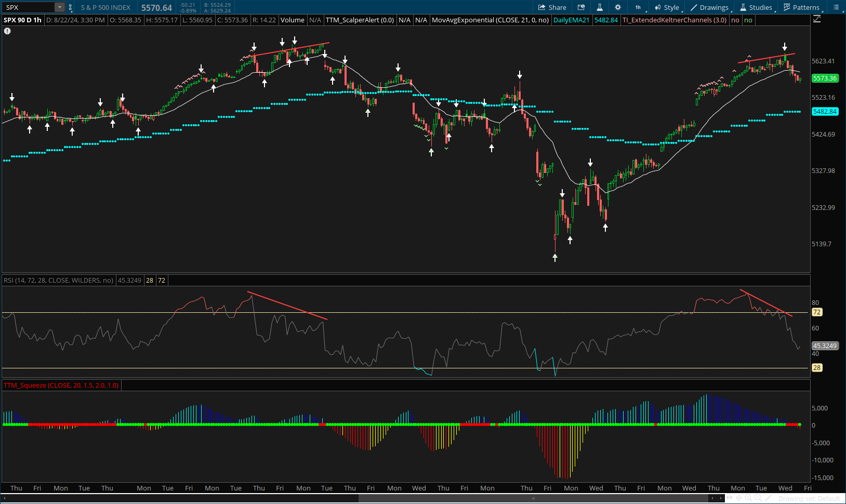Image resolution: width=846 pixels, height=504 pixels.
Task: Open chart settings gear icon
Action: (x=618, y=7)
